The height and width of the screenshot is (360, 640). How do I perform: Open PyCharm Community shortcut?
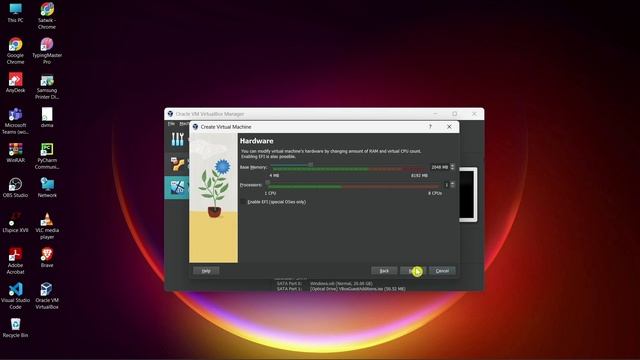47,156
